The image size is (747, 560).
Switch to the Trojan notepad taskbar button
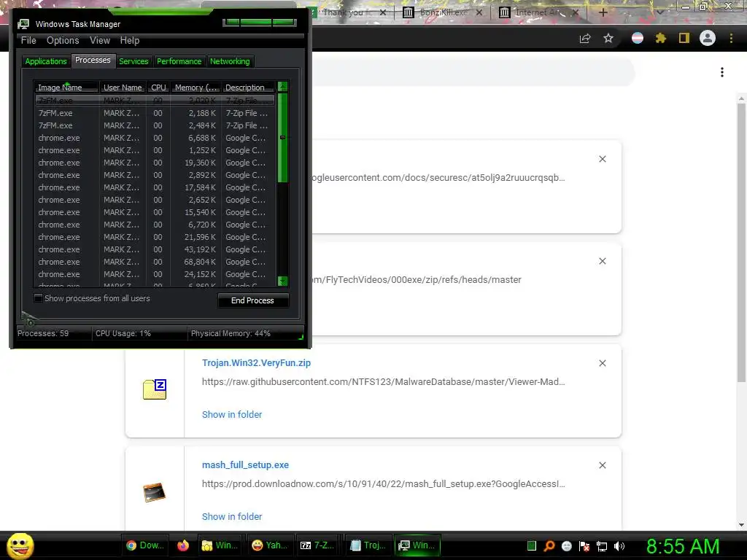point(368,545)
